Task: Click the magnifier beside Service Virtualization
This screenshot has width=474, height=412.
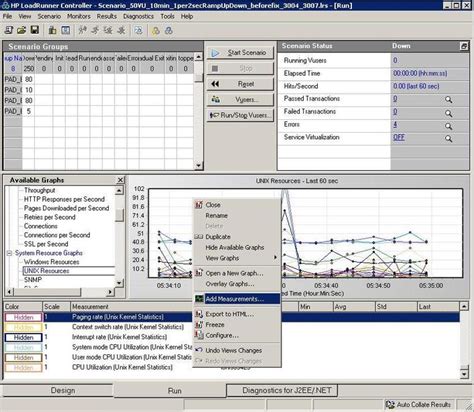Action: tap(449, 138)
